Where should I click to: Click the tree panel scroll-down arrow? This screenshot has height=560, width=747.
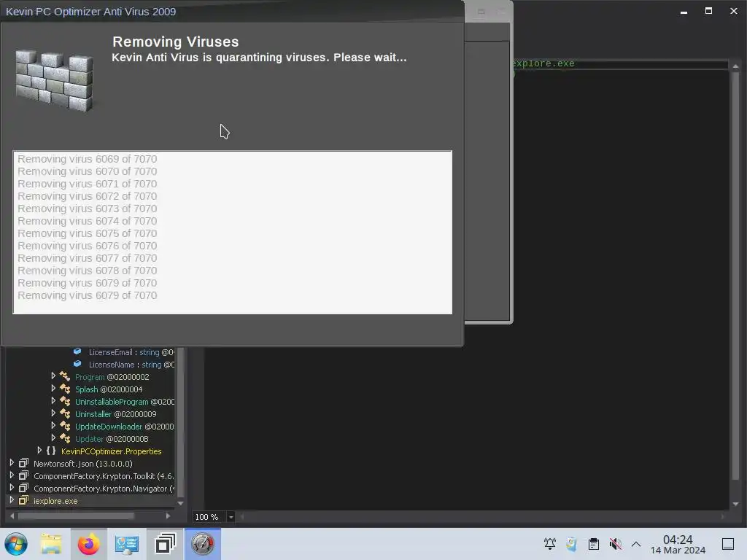pos(181,503)
